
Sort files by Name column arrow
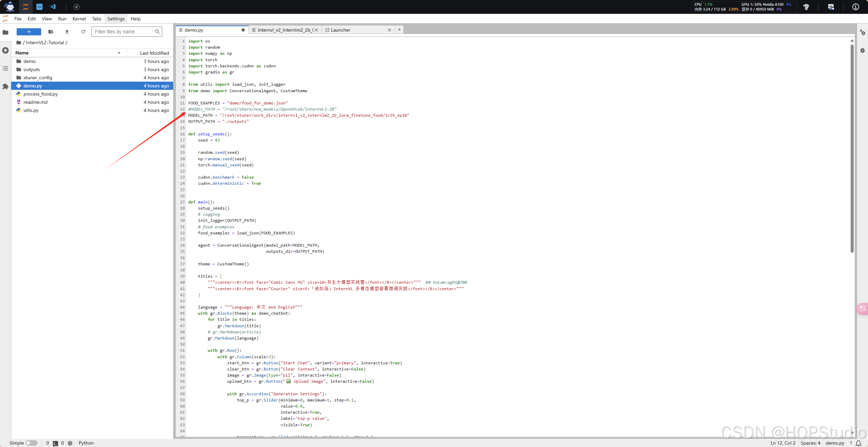pyautogui.click(x=119, y=53)
